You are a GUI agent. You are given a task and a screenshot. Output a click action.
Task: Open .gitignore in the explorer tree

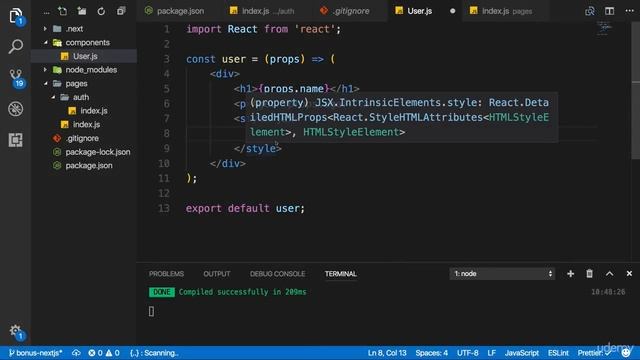(82, 138)
